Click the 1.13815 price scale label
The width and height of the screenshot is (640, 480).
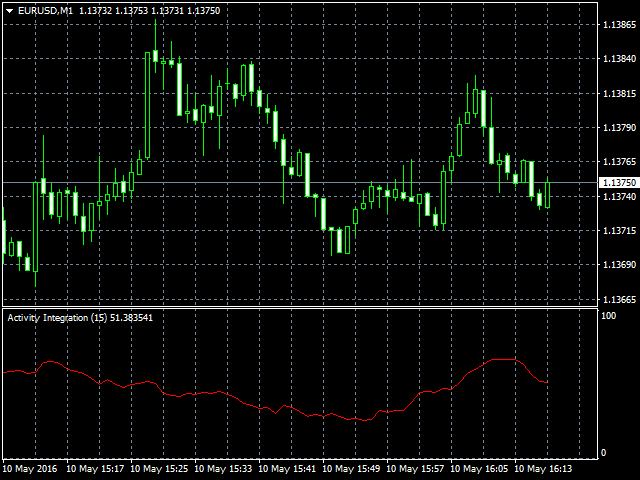coord(619,93)
